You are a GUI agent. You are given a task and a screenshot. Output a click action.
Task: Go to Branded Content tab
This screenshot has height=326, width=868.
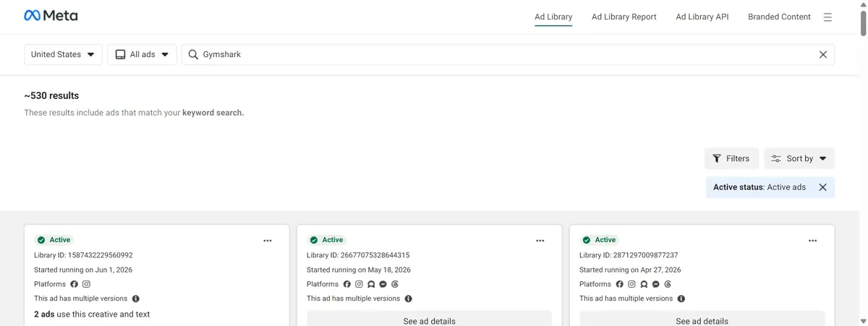[779, 17]
